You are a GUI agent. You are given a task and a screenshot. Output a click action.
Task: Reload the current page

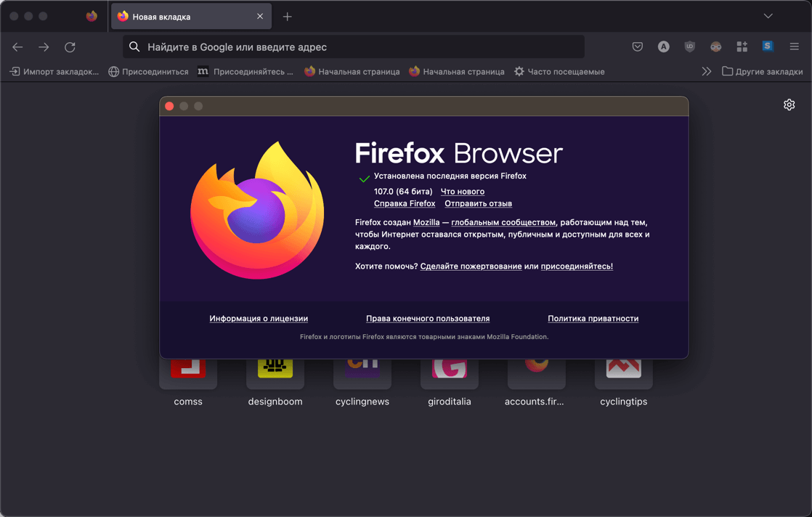70,47
